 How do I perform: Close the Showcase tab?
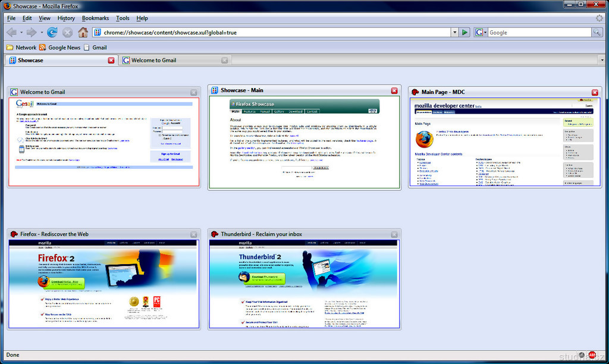coord(111,60)
